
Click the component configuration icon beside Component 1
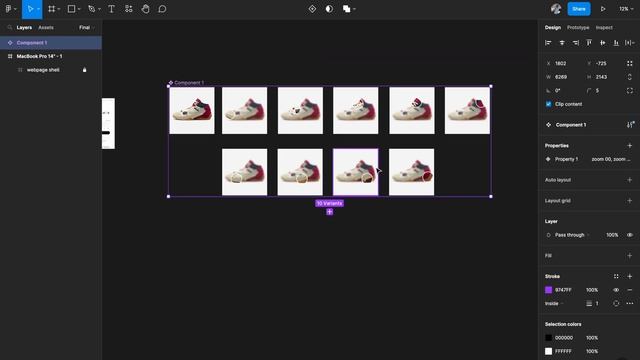pyautogui.click(x=630, y=125)
